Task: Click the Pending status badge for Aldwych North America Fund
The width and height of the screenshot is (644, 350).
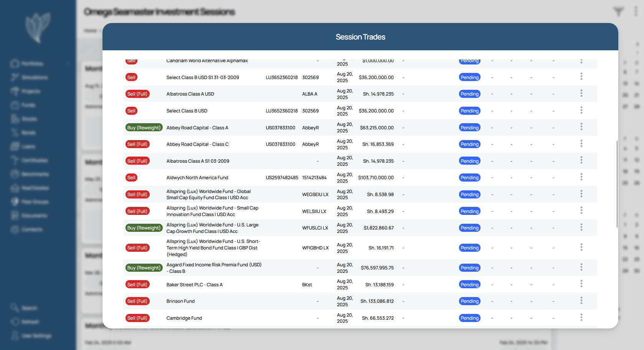Action: 469,178
